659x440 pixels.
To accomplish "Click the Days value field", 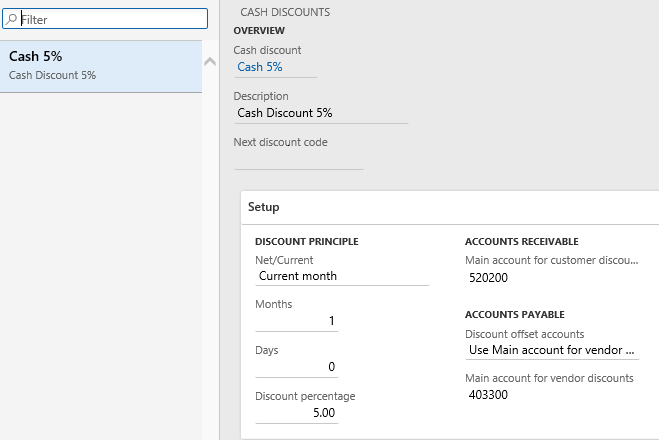I will [297, 367].
